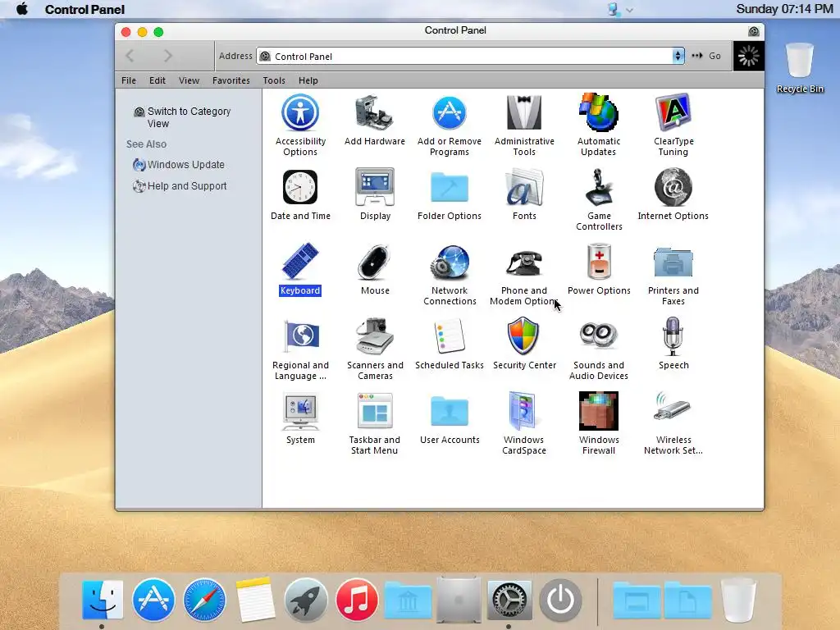
Task: Open Finder from the dock
Action: click(103, 600)
